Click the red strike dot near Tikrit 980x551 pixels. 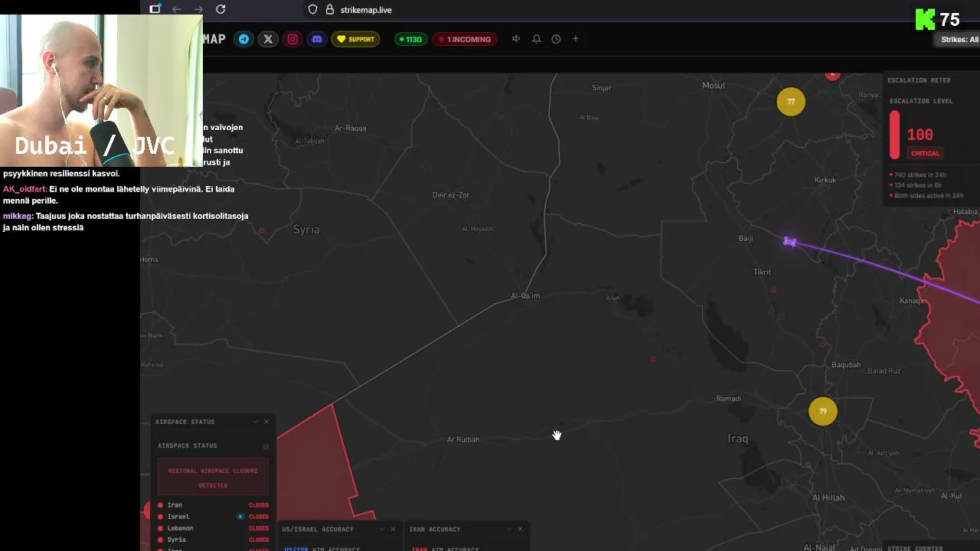[x=773, y=290]
